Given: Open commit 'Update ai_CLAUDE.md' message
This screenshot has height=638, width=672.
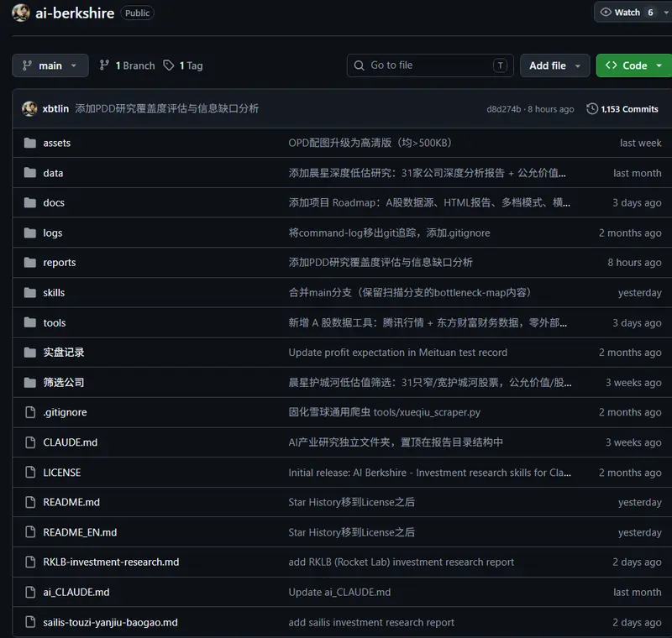Looking at the screenshot, I should (339, 592).
